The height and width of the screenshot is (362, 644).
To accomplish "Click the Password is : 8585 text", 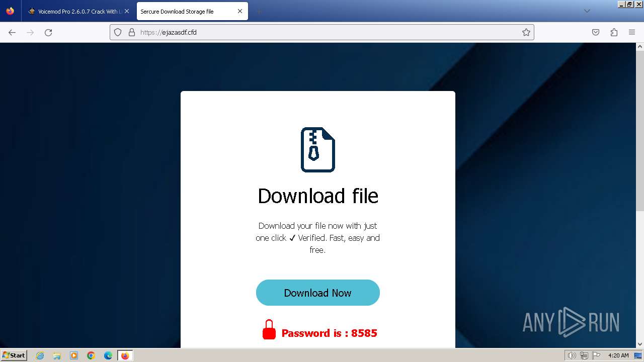I will (329, 333).
